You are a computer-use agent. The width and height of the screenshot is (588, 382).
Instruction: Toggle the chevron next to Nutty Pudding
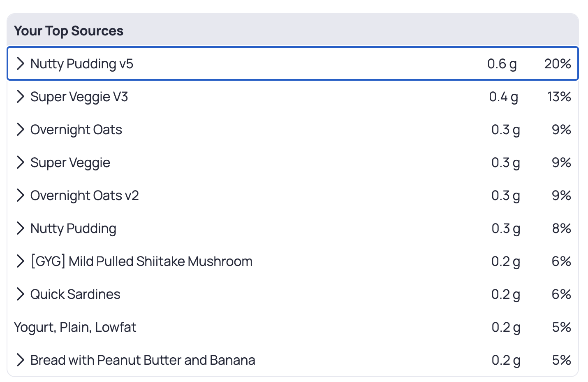coord(20,228)
